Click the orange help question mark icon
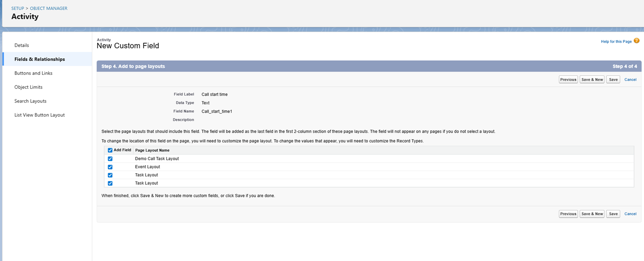The width and height of the screenshot is (644, 261). (x=637, y=41)
